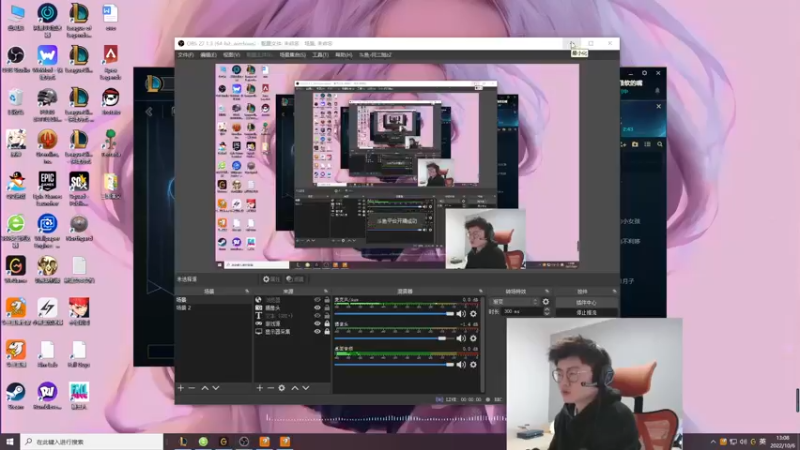Toggle lock on the browser source

[x=327, y=300]
